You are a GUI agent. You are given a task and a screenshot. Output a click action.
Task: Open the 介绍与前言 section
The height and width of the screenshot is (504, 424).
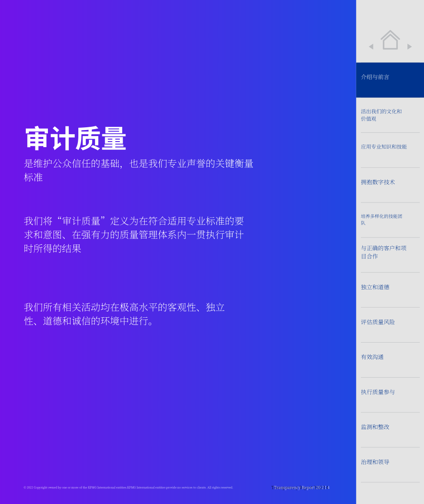(x=390, y=80)
